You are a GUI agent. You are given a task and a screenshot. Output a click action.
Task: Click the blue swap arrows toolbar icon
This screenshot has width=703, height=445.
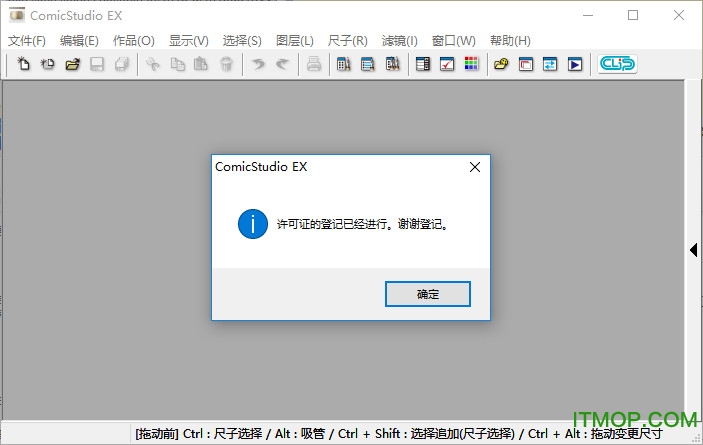coord(550,65)
